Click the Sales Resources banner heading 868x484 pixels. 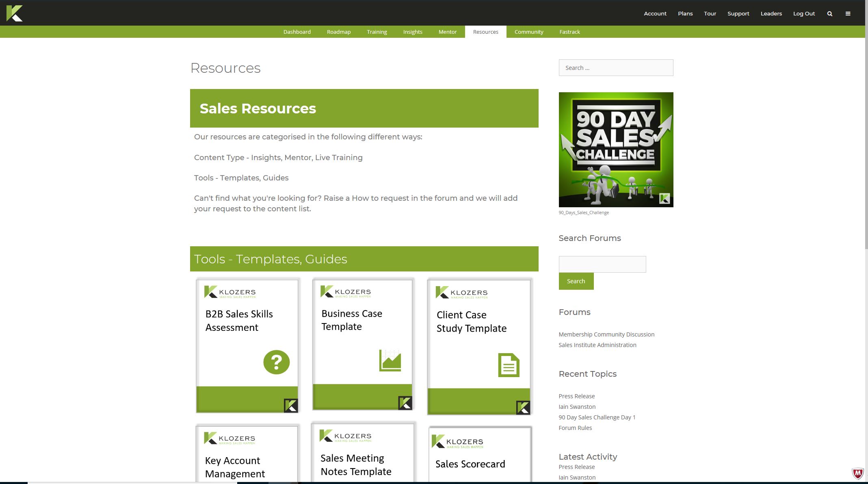tap(258, 109)
